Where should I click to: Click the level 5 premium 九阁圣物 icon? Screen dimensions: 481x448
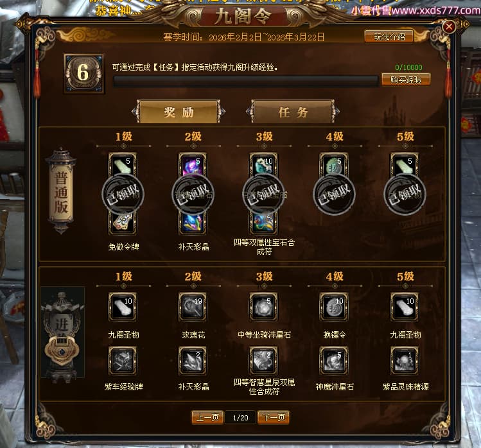coord(405,307)
